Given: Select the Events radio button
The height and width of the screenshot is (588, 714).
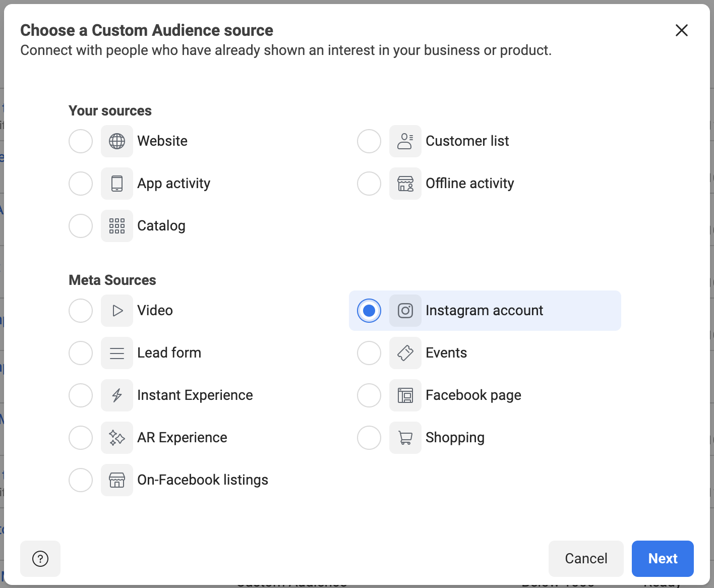Looking at the screenshot, I should [369, 353].
